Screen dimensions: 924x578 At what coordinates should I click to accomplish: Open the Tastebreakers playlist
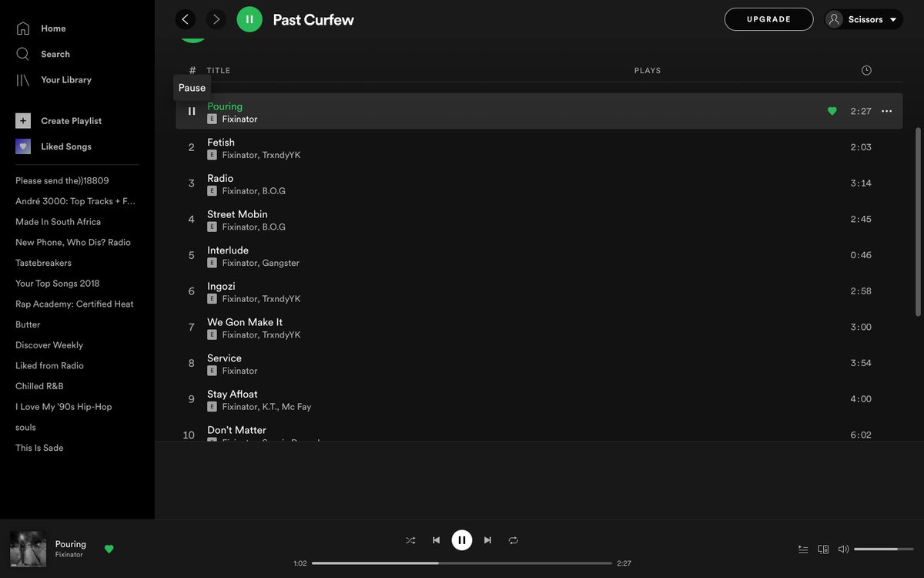(x=43, y=263)
